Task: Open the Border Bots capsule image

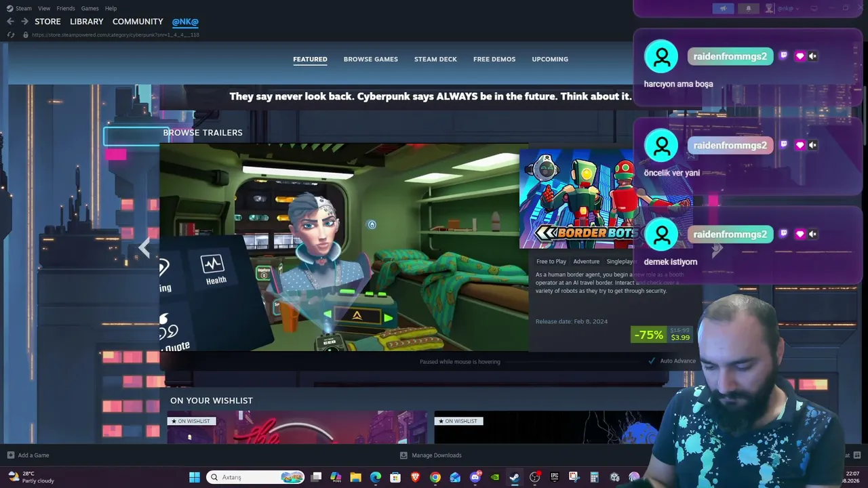Action: (x=606, y=199)
